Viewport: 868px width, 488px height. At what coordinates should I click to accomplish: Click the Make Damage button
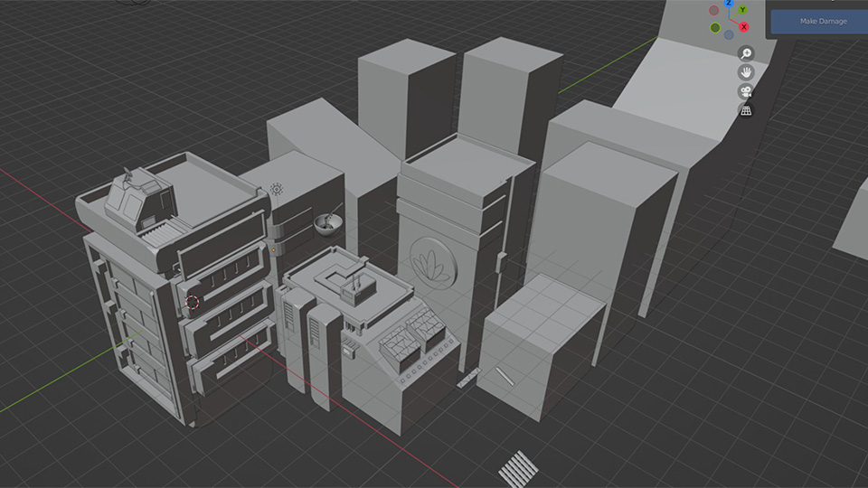click(823, 21)
